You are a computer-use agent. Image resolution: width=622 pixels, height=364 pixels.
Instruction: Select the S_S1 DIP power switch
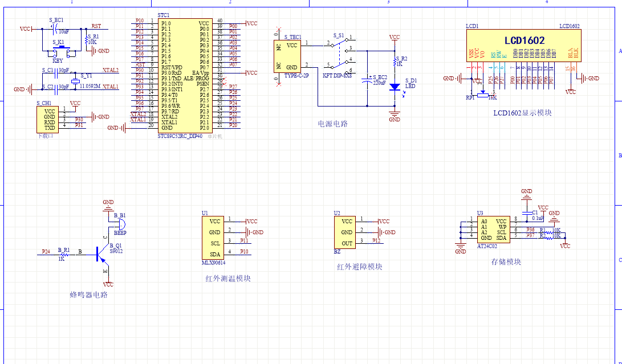coord(341,55)
